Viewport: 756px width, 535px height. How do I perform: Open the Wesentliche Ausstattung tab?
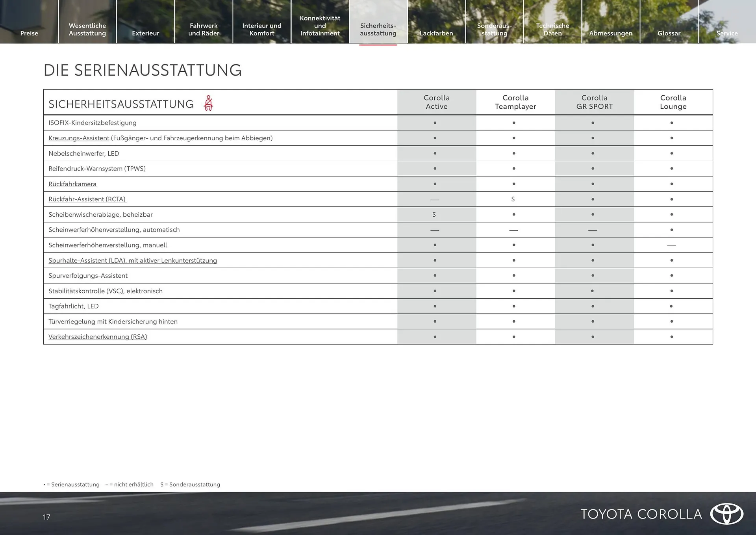coord(87,29)
